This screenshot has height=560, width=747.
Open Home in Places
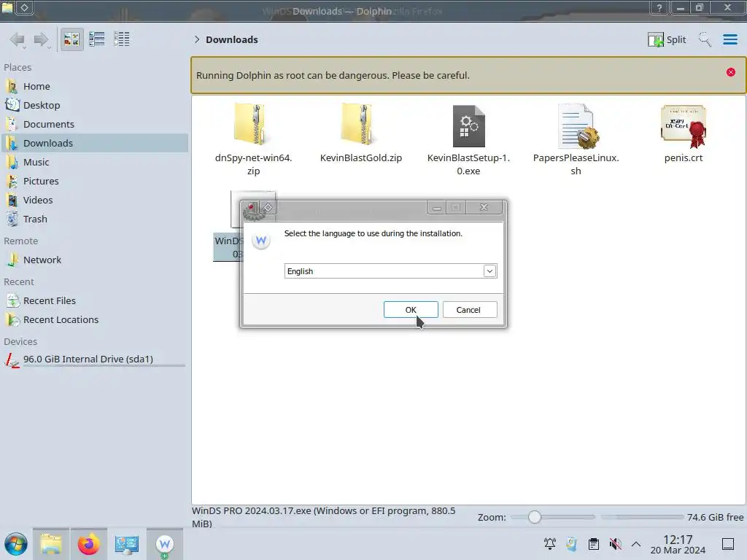point(94,86)
